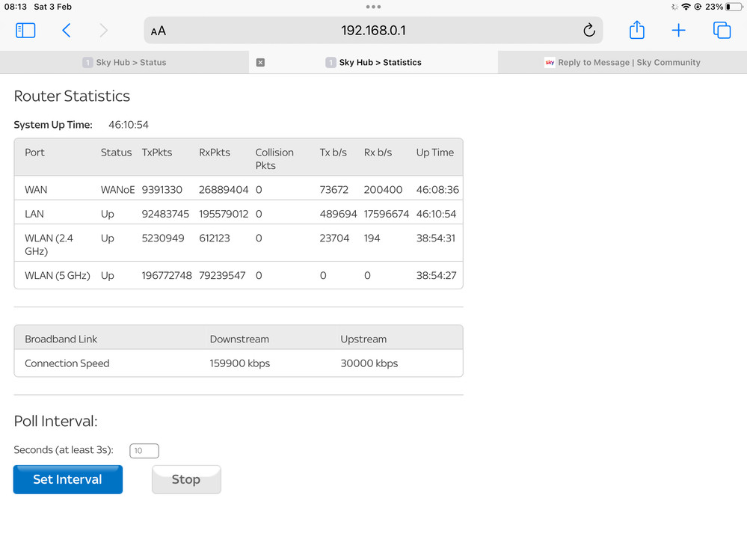Screen dimensions: 747x560
Task: Switch to Reply to Message Sky Community tab
Action: (622, 63)
